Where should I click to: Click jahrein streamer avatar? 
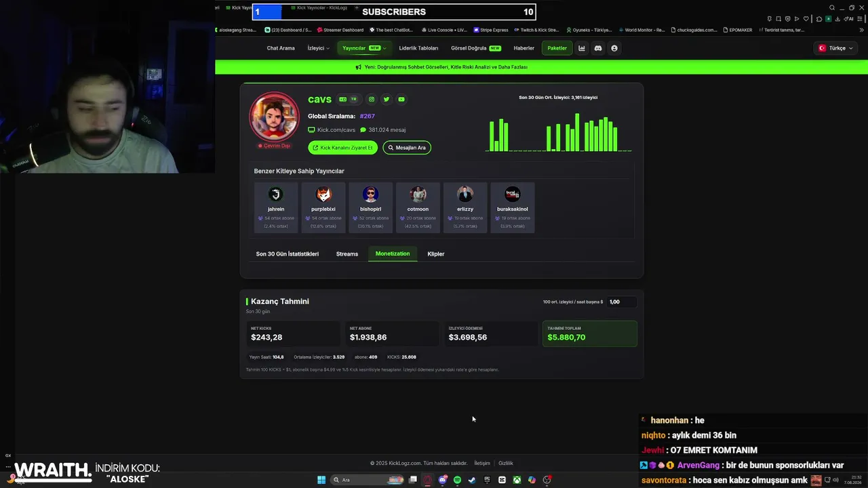pos(276,195)
